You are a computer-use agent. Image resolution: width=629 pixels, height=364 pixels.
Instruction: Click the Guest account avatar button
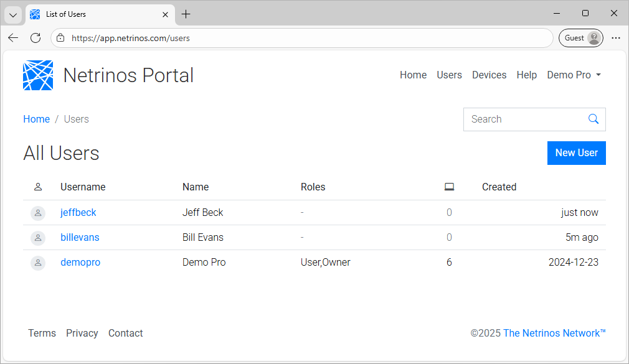click(580, 37)
